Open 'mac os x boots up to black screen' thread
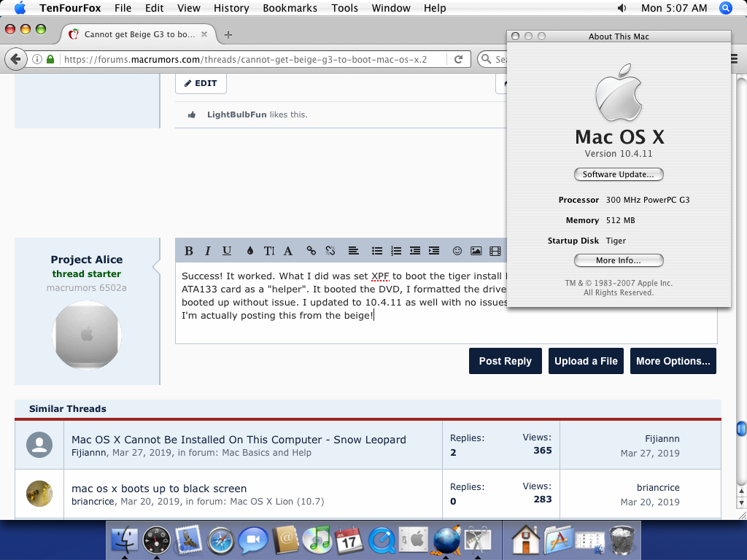This screenshot has width=747, height=560. (x=159, y=489)
